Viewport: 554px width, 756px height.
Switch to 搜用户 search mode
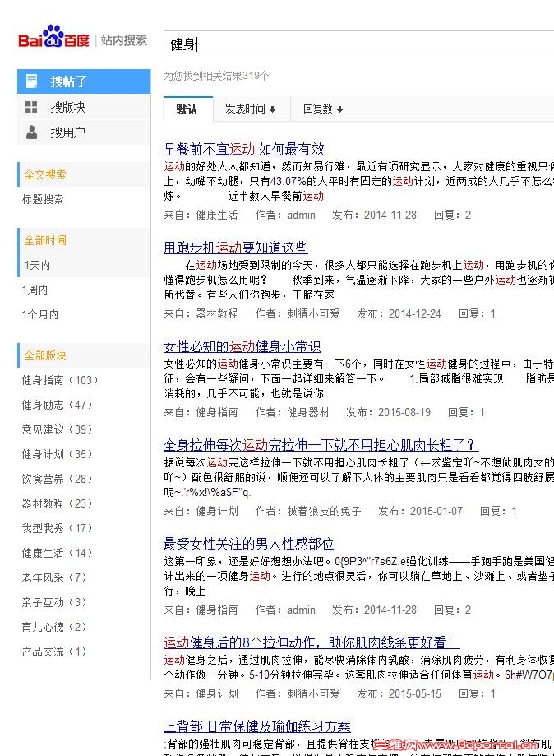click(84, 132)
